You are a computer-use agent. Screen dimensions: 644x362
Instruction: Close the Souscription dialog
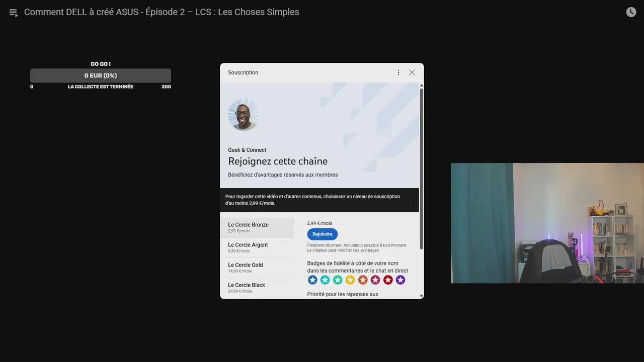click(412, 72)
